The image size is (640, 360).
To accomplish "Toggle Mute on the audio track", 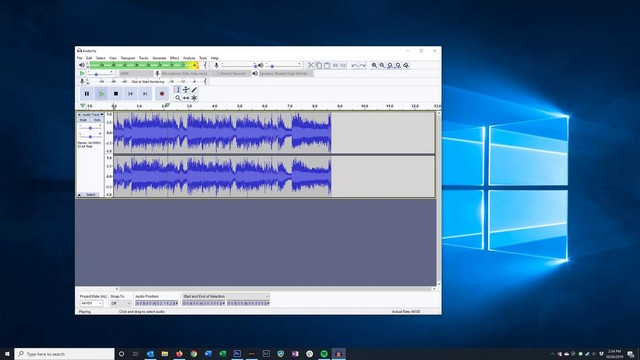I will pyautogui.click(x=83, y=120).
